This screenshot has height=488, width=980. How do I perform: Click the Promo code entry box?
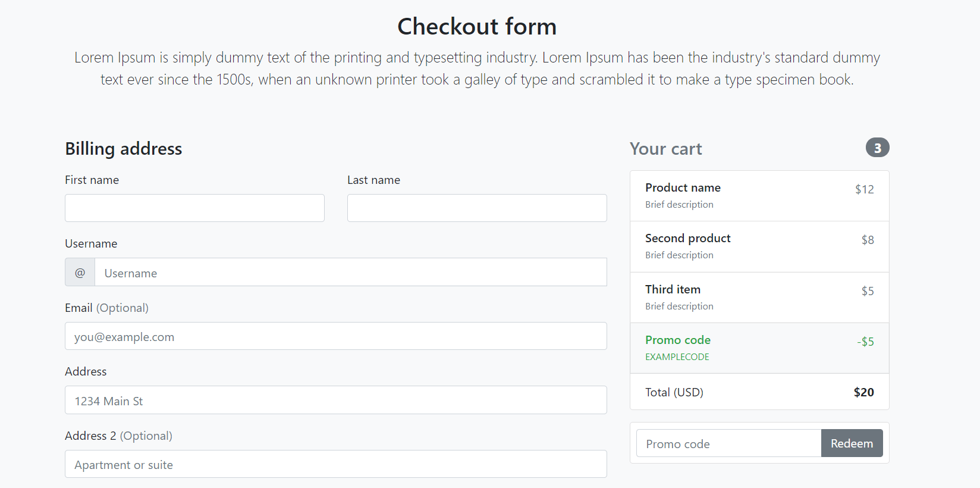(x=728, y=443)
